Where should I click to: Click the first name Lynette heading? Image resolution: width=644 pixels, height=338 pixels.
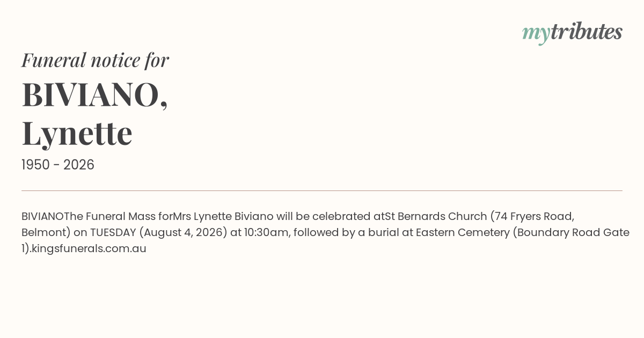point(77,134)
